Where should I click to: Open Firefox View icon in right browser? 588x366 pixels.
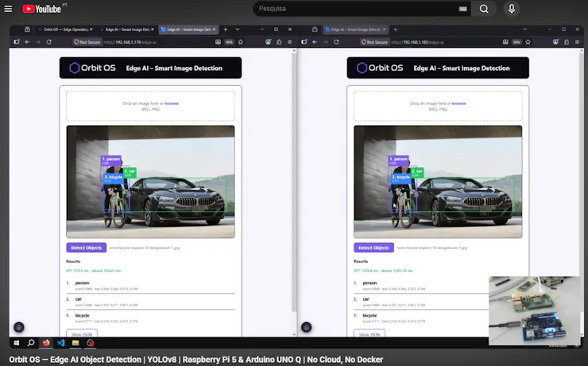click(315, 29)
